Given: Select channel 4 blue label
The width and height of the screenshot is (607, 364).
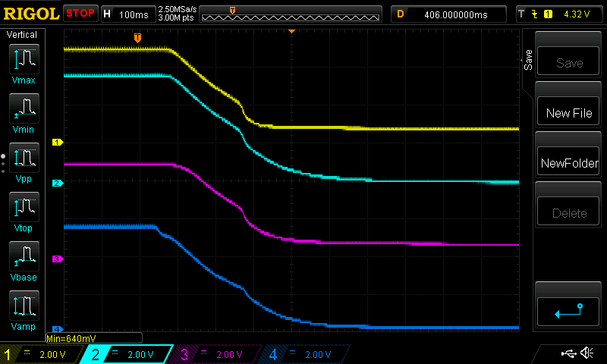Looking at the screenshot, I should (x=306, y=354).
